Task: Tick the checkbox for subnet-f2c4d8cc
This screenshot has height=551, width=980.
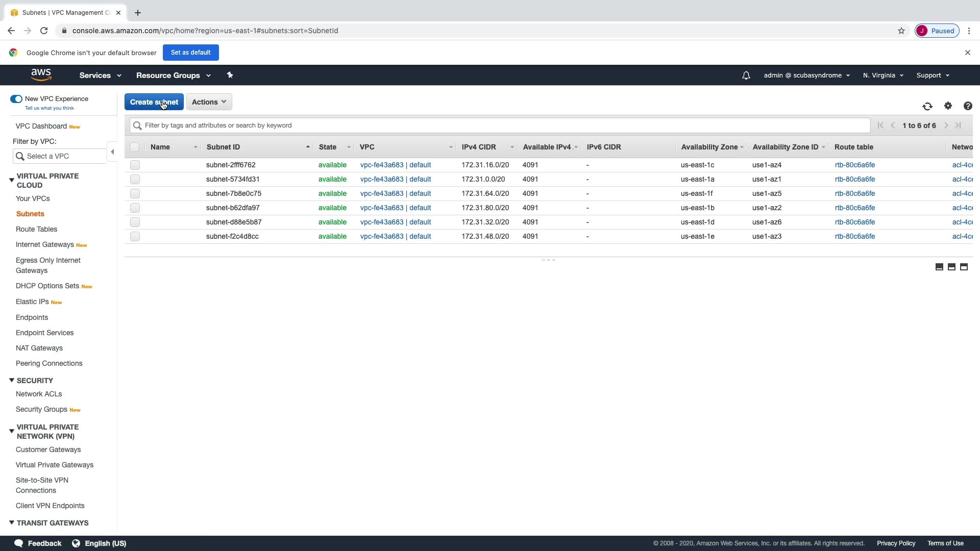Action: tap(135, 236)
